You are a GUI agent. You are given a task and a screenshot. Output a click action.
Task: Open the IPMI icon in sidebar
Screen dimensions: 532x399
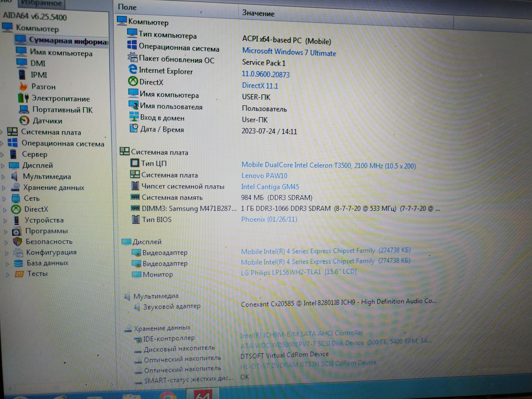click(x=22, y=75)
